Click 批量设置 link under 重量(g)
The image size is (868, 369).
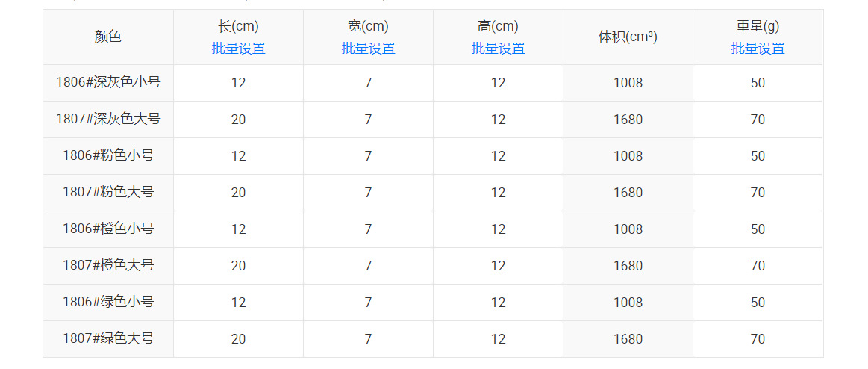pos(758,49)
